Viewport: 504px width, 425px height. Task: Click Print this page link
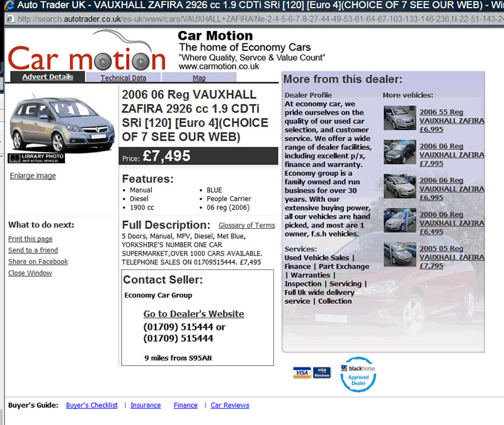(x=30, y=239)
